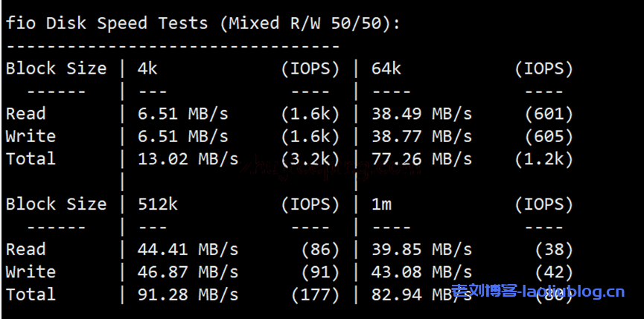Viewport: 644px width, 319px height.
Task: Click the 64k block size column header
Action: (386, 68)
